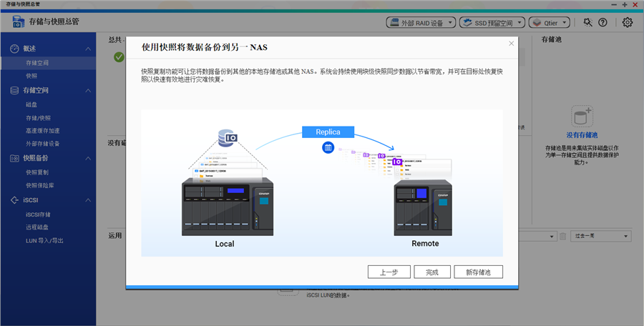Click the trash icon beside 过去一周 dropdown
The width and height of the screenshot is (644, 326).
tap(562, 236)
